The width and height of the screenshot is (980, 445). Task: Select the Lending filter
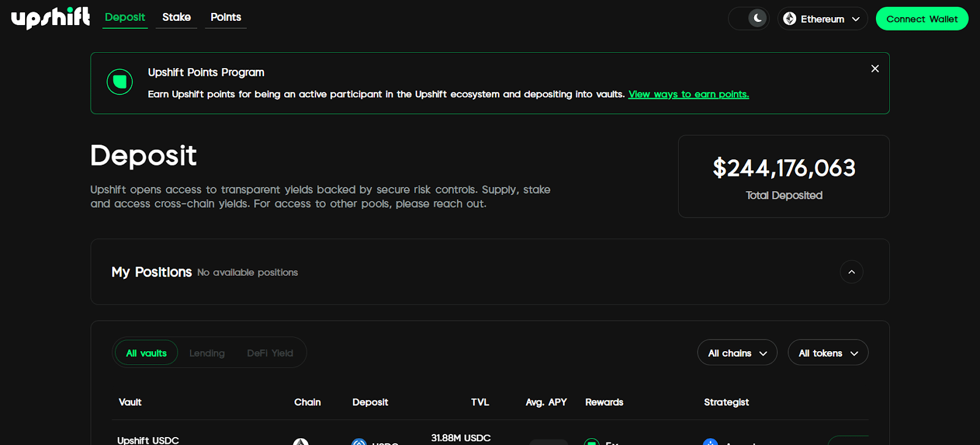click(x=207, y=353)
